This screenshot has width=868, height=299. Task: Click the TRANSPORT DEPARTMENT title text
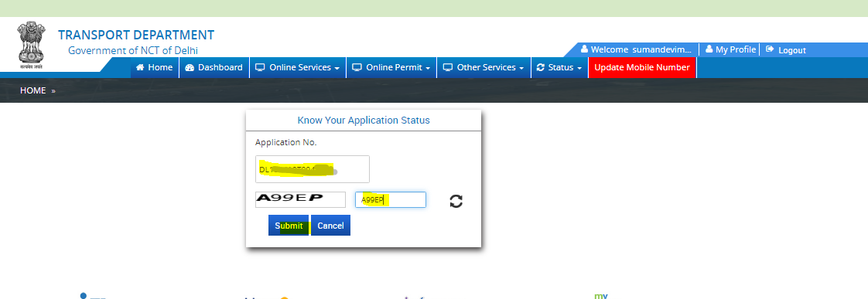click(x=136, y=35)
